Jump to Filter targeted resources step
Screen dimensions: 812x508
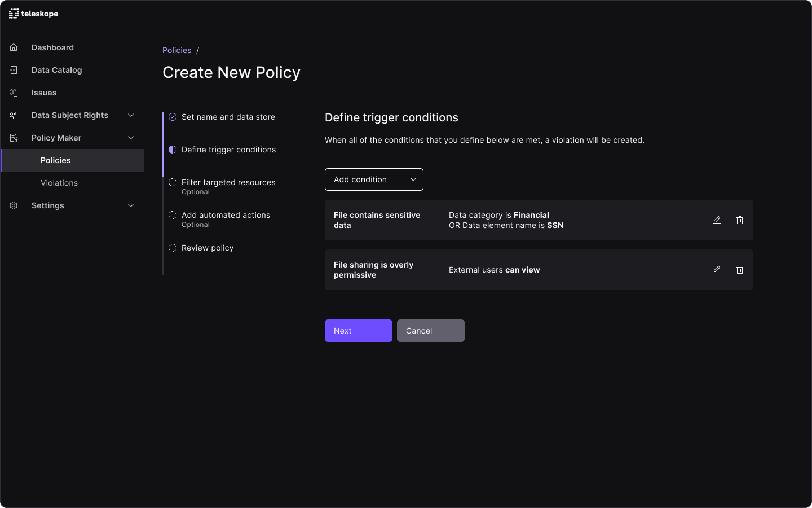tap(228, 182)
